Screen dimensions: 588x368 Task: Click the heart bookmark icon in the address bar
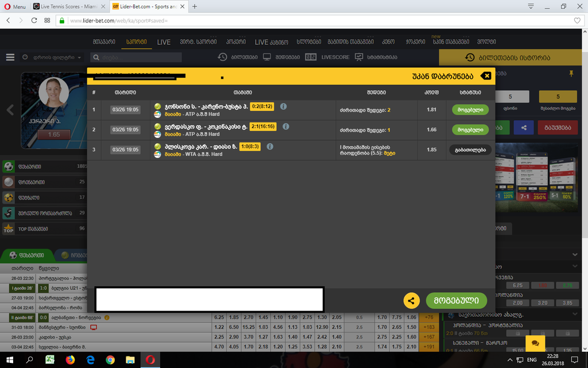click(578, 20)
